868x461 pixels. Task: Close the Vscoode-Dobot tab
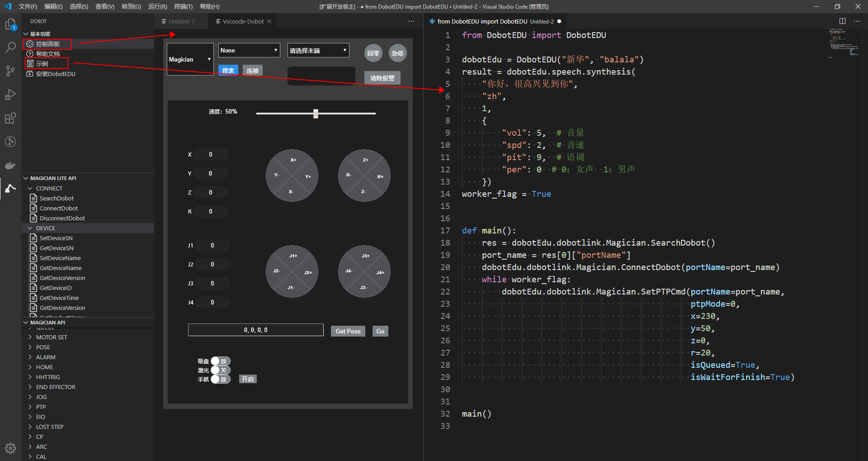tap(269, 21)
